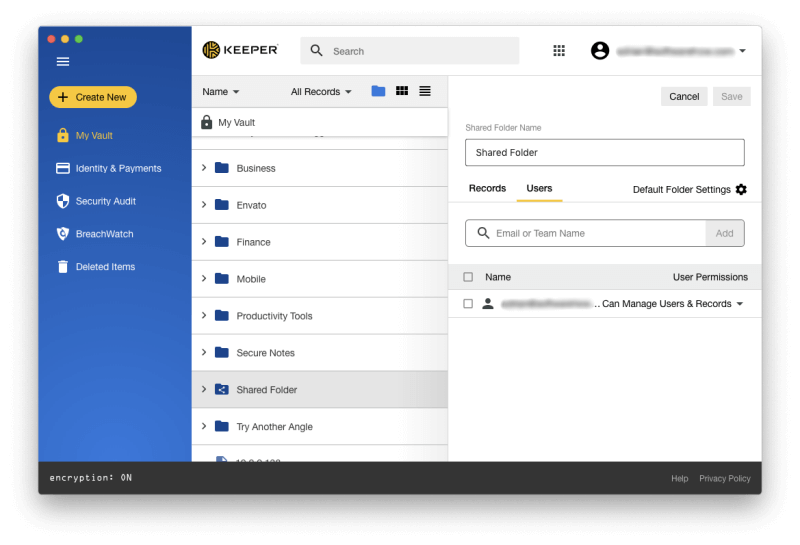
Task: Open Security Audit section
Action: coord(106,201)
